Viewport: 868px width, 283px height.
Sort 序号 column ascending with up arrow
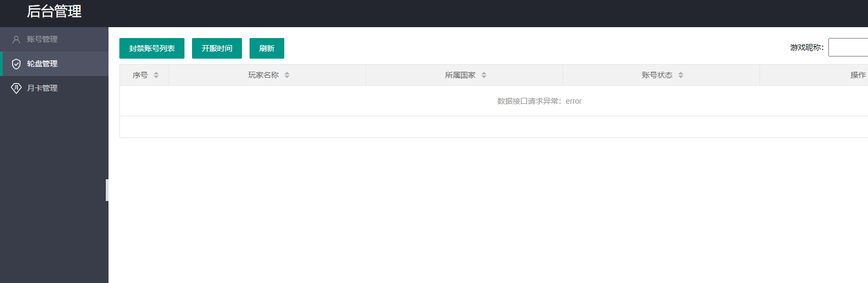point(156,73)
